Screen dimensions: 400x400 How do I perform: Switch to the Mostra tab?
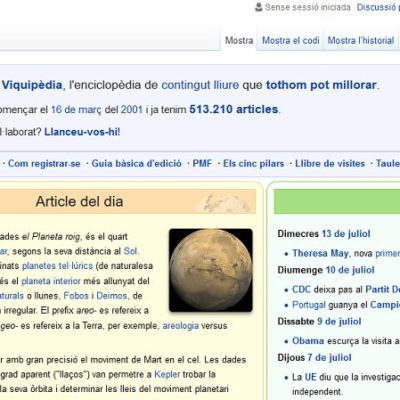click(239, 41)
